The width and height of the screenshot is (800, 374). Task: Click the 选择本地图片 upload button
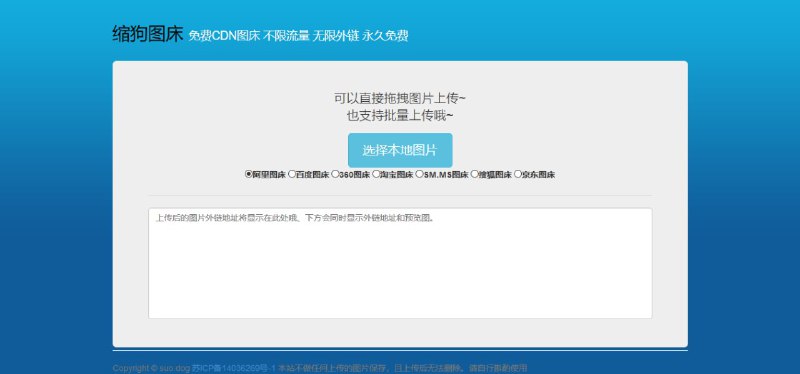[x=400, y=150]
